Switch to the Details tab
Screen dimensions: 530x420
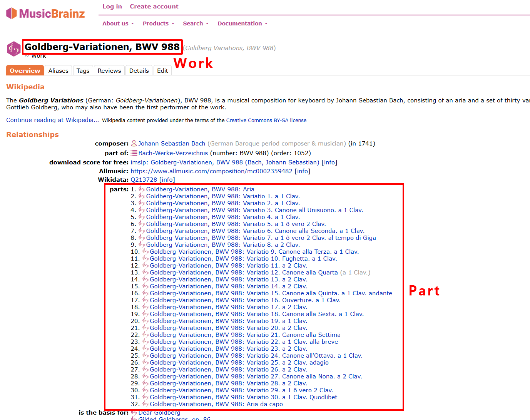[x=139, y=70]
